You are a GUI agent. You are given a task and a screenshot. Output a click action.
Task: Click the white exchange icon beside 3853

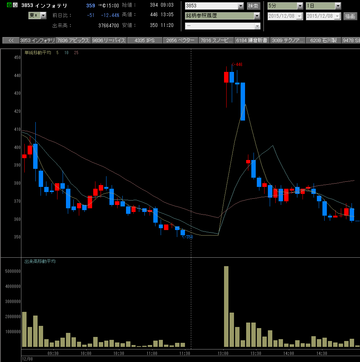click(x=14, y=6)
